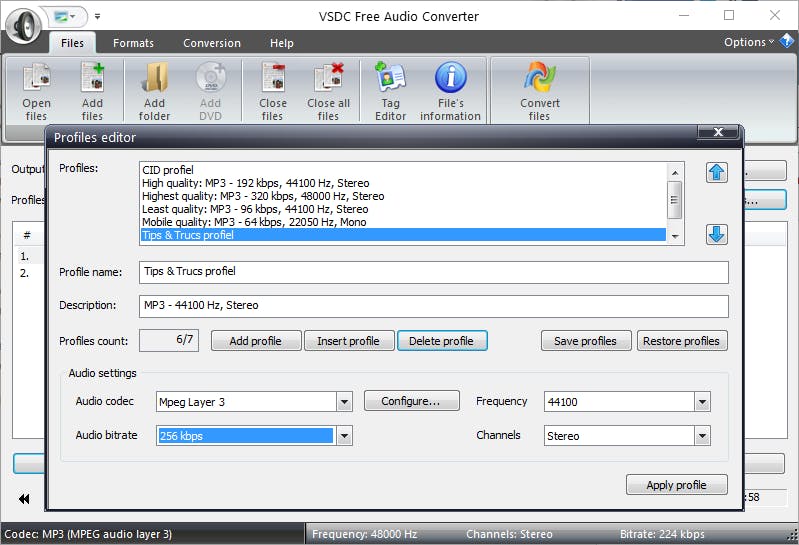This screenshot has height=545, width=799.
Task: Select the Least quality MP3 96 kbps profile
Action: pos(403,209)
